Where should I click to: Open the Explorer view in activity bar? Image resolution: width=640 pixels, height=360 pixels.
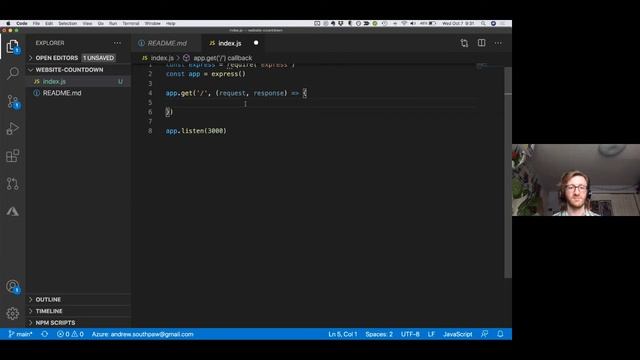pos(13,47)
